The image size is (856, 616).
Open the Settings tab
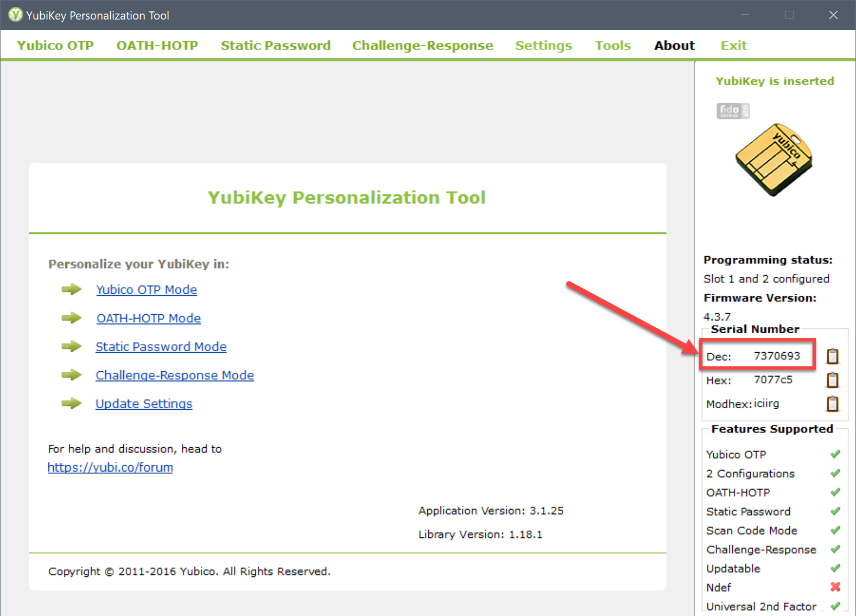[544, 46]
